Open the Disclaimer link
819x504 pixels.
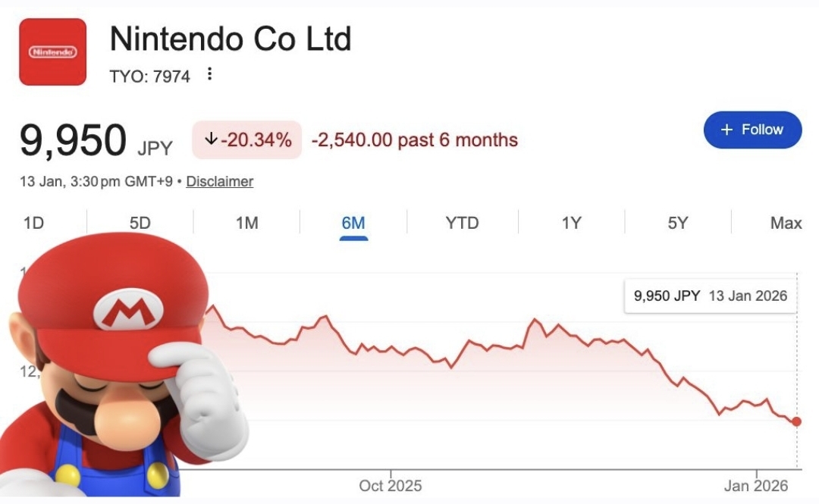[x=219, y=182]
